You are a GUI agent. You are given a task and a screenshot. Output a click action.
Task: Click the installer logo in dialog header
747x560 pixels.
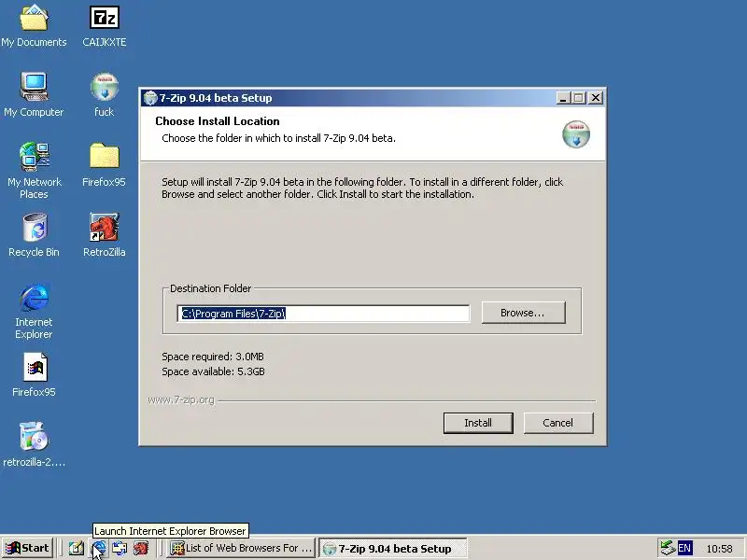click(576, 134)
